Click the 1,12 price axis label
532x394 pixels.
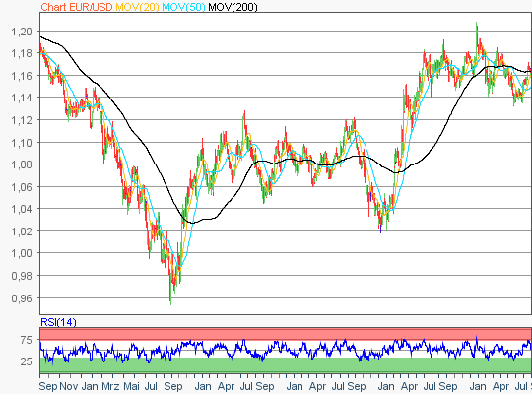[x=22, y=120]
